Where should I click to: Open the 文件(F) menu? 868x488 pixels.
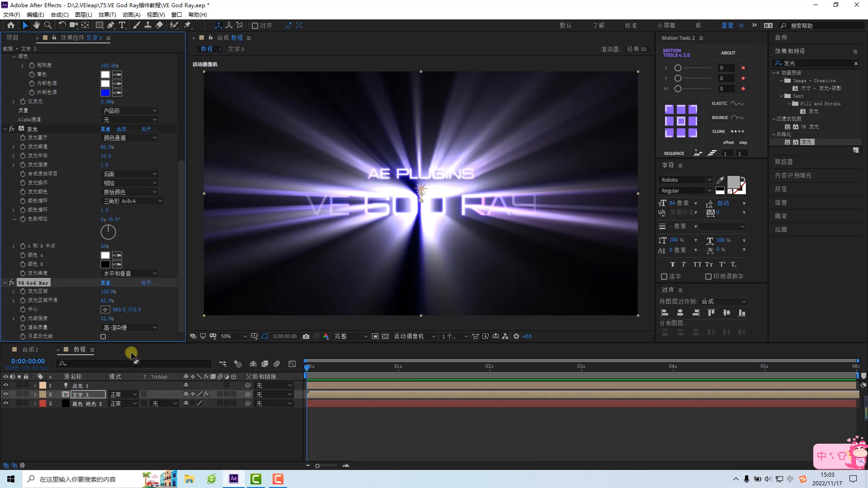[x=12, y=14]
